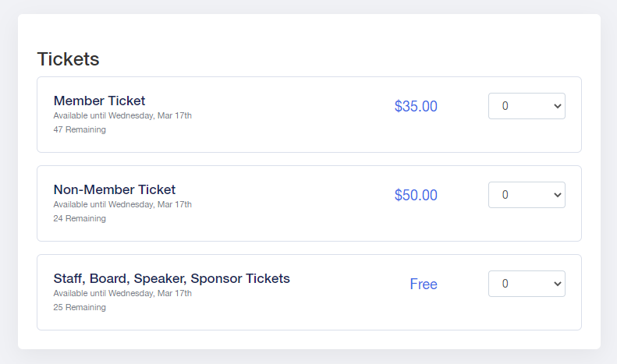The height and width of the screenshot is (364, 617).
Task: Click the Staff, Board, Speaker, Sponsor Tickets title
Action: [x=172, y=278]
